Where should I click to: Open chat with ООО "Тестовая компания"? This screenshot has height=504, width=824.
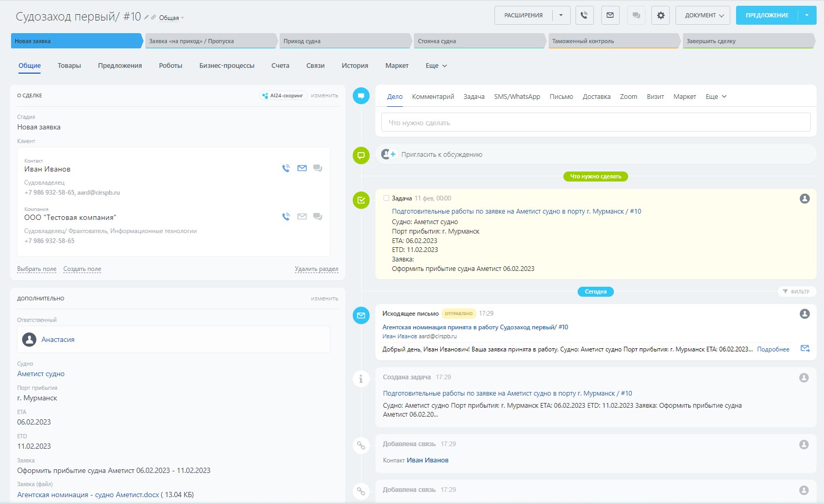tap(317, 217)
